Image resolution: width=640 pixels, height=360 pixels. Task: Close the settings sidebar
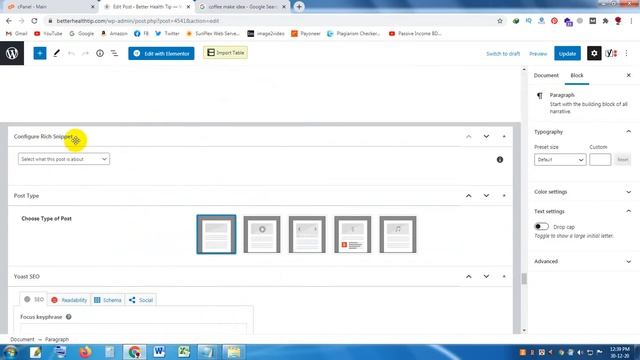tap(629, 76)
